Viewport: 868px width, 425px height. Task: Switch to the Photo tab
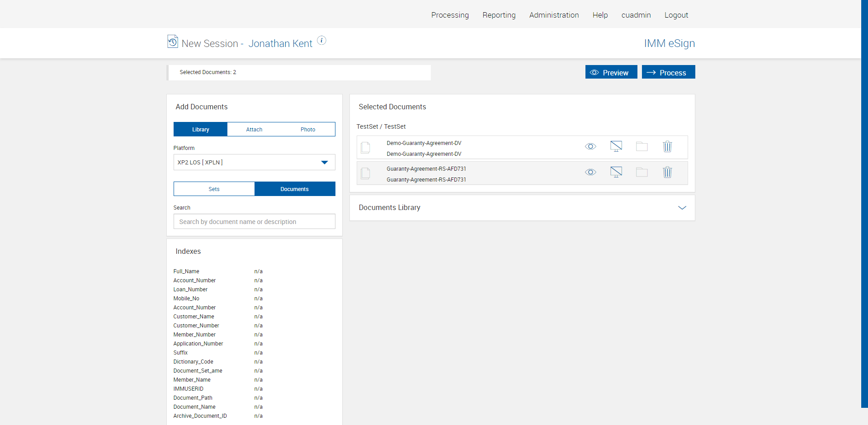tap(308, 130)
